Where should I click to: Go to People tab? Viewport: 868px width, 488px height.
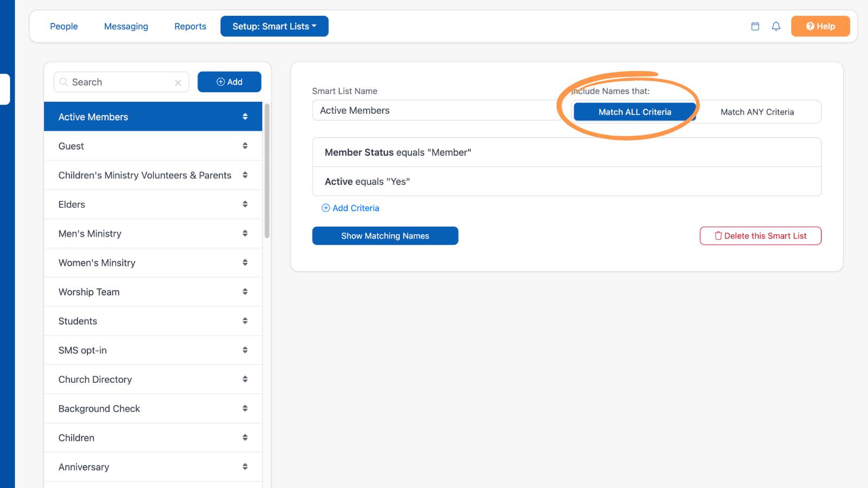click(64, 26)
